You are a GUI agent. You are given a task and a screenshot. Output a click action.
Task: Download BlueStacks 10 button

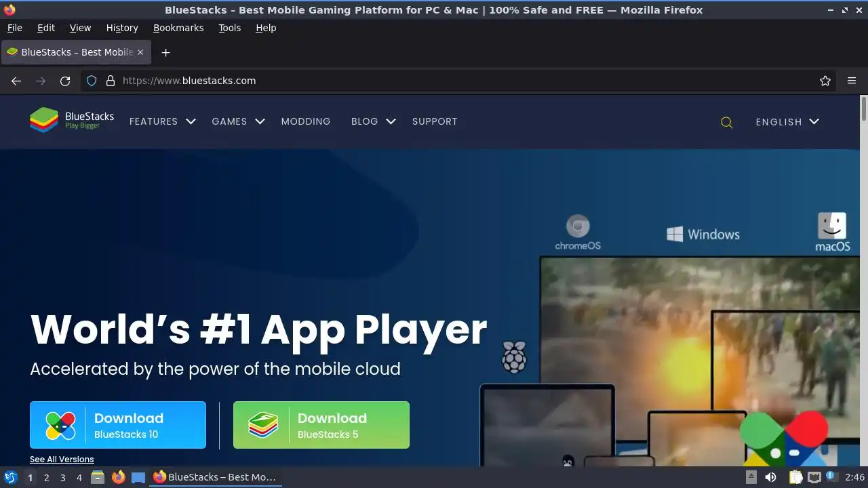[118, 425]
